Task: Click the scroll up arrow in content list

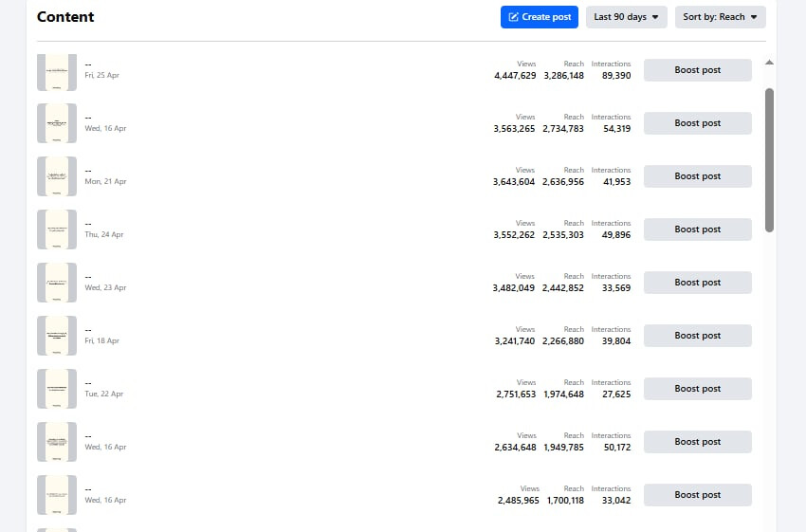Action: [769, 63]
